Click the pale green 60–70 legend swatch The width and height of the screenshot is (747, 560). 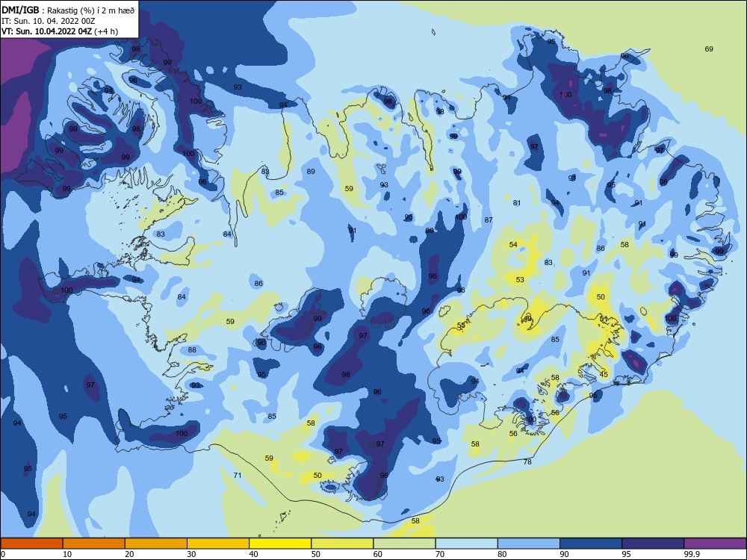[404, 544]
